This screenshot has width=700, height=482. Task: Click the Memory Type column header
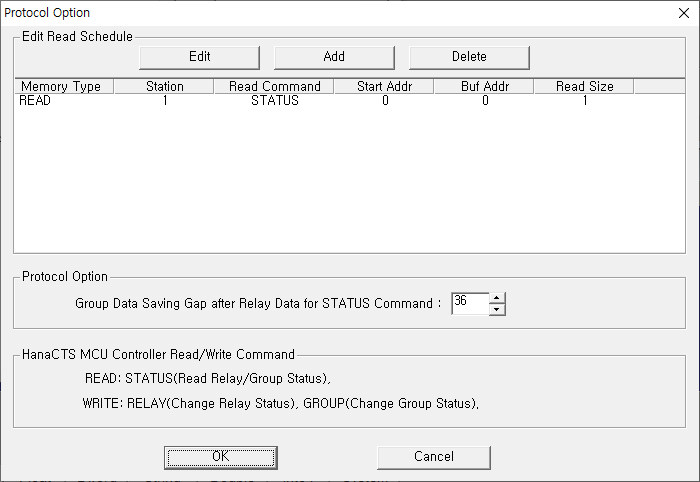coord(62,86)
